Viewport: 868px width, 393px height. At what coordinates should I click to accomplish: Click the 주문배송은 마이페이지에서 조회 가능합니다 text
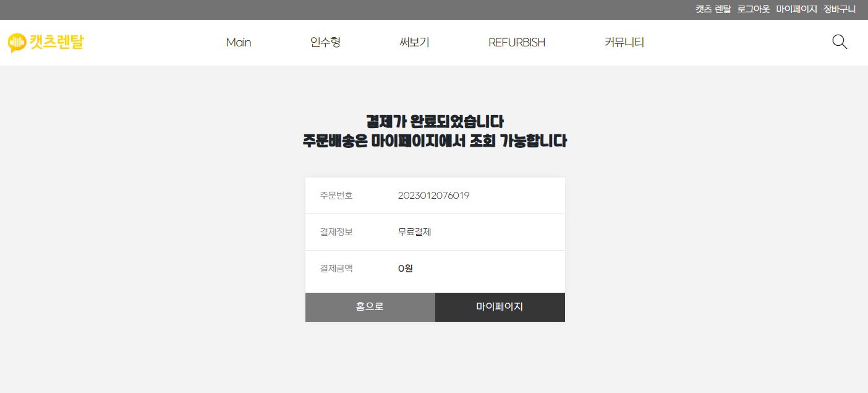point(435,141)
